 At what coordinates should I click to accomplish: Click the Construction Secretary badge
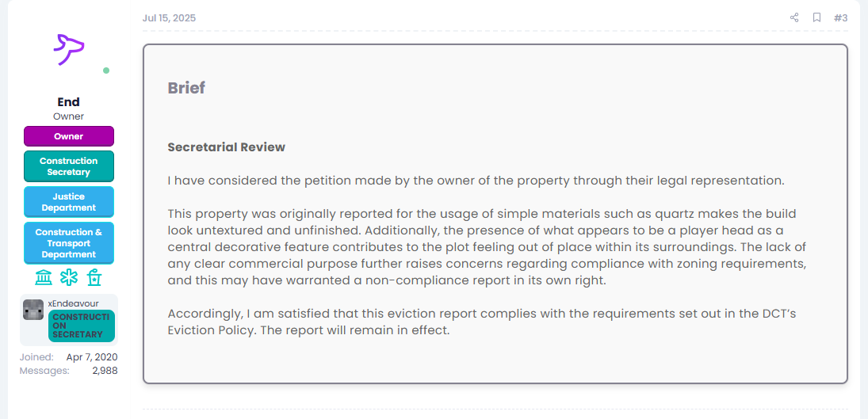point(69,166)
